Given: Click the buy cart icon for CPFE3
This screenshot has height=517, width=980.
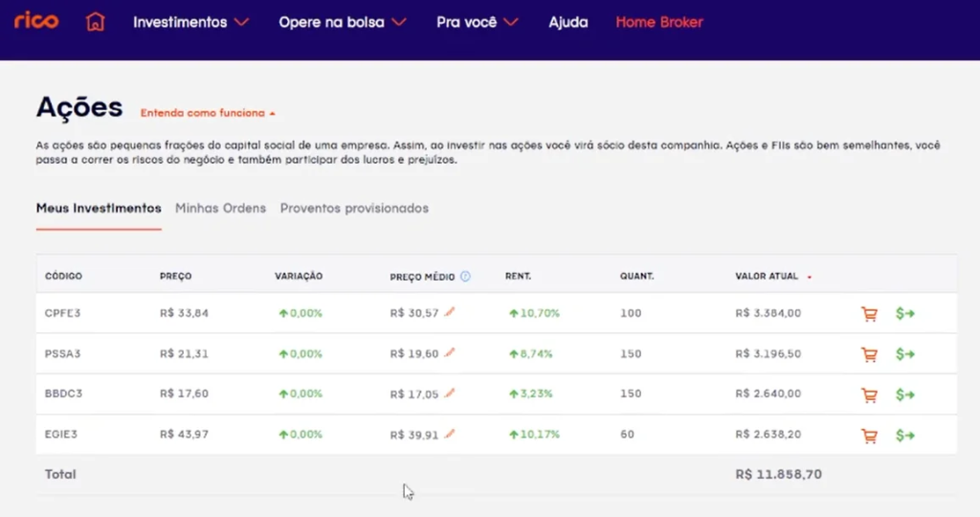Looking at the screenshot, I should coord(869,314).
